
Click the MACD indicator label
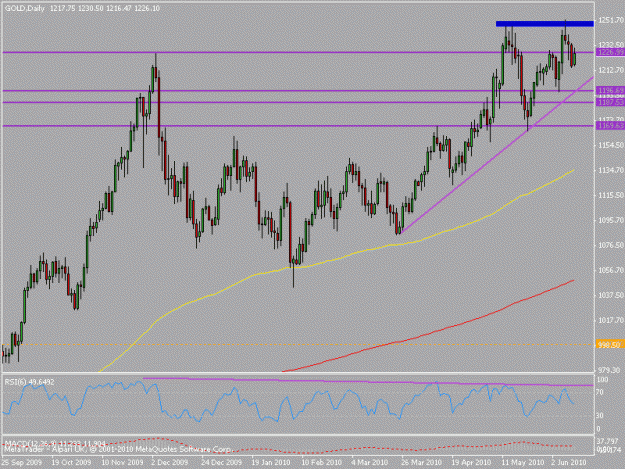55,443
